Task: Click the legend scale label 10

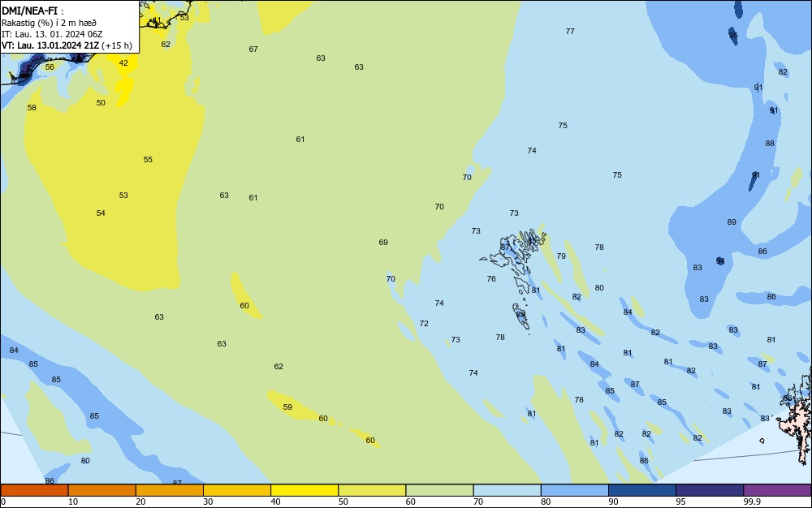Action: click(x=73, y=502)
